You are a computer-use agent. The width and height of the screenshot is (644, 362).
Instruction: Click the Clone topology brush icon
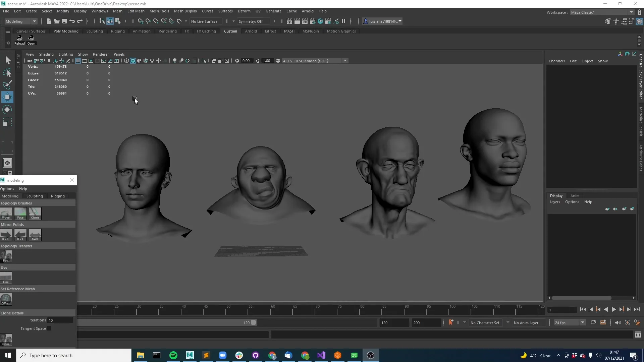coord(35,213)
